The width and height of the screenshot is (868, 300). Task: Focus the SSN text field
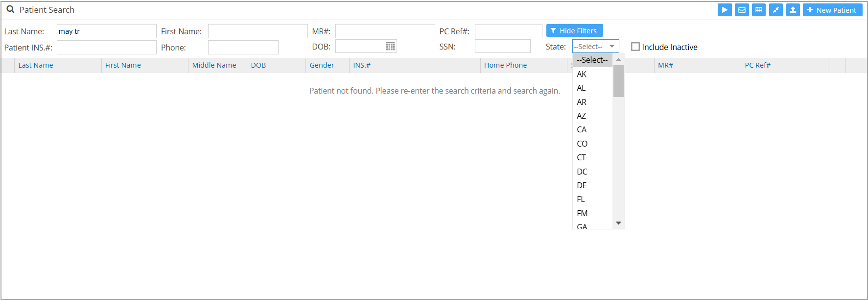[x=502, y=47]
